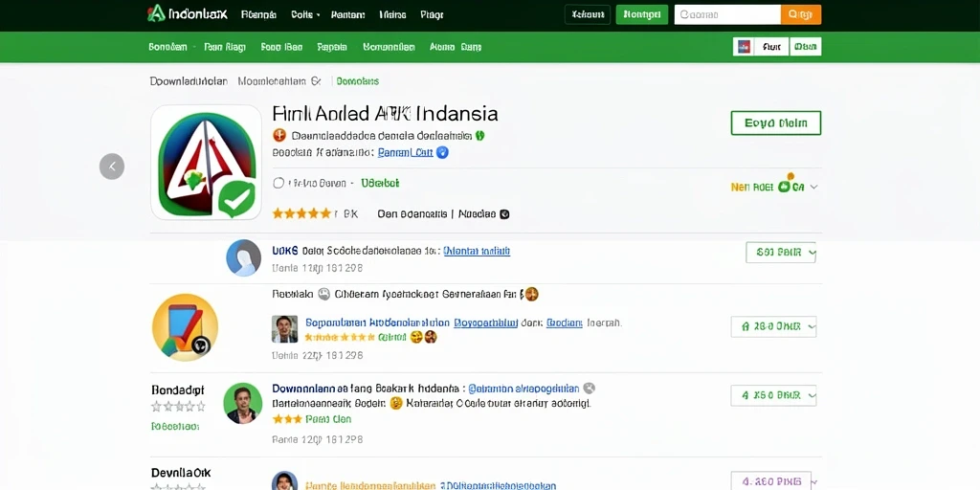Open the underlined link in the UOKS row
Image resolution: width=980 pixels, height=490 pixels.
coord(477,252)
